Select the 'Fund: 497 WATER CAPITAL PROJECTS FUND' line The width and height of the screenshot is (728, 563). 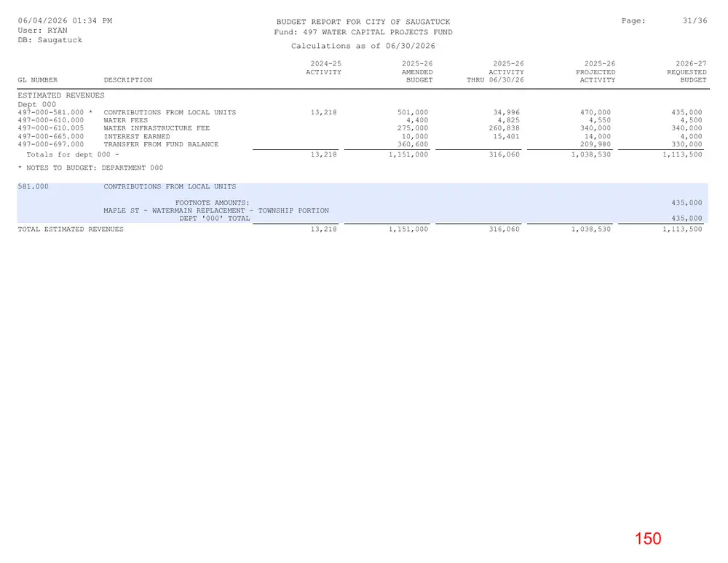point(363,32)
